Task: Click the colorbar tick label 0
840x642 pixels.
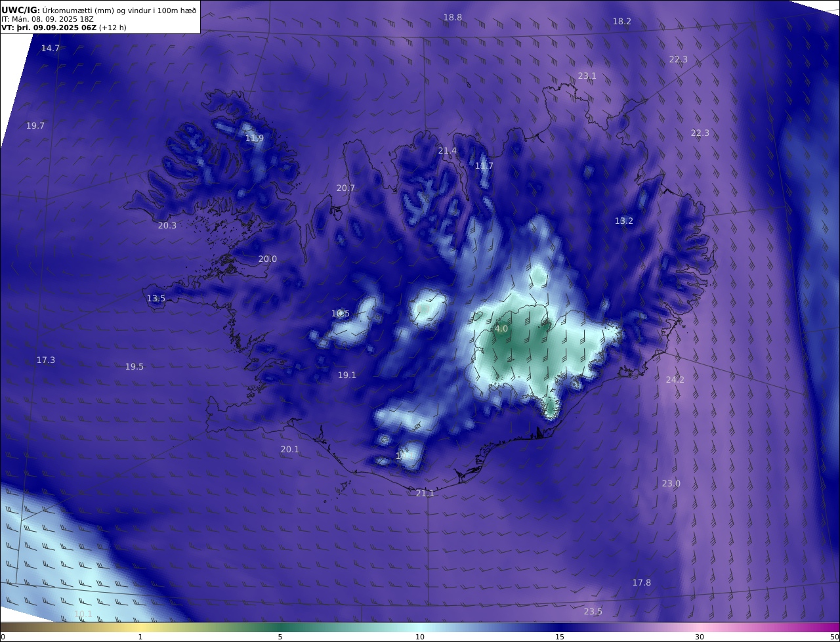Action: [x=3, y=637]
